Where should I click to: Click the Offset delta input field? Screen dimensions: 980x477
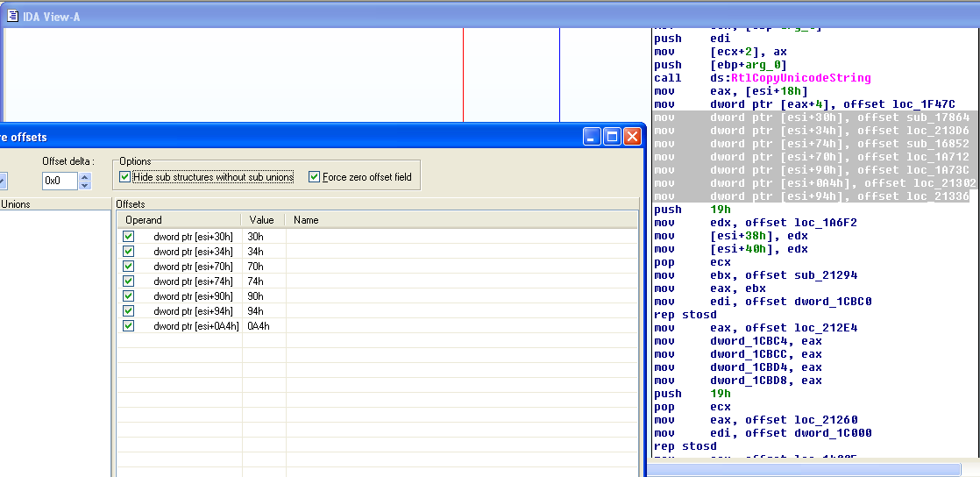(x=60, y=181)
